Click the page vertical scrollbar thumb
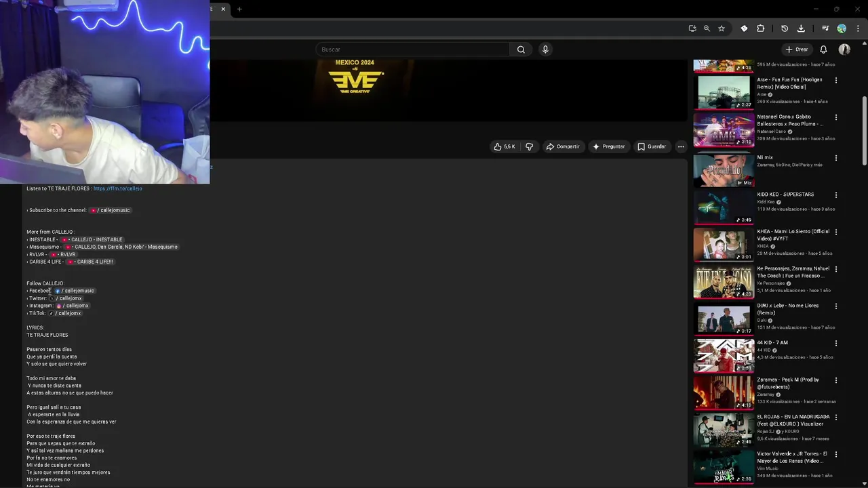868x488 pixels. click(x=864, y=130)
